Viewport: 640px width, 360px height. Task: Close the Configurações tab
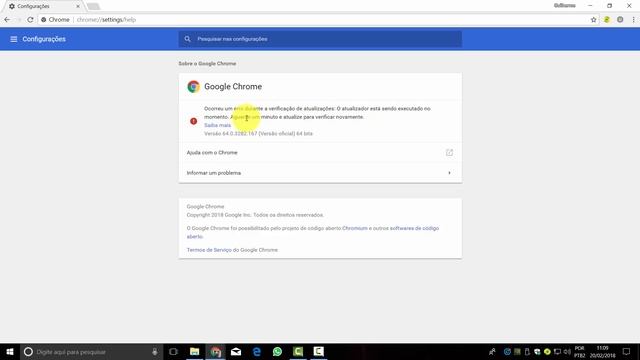[78, 7]
